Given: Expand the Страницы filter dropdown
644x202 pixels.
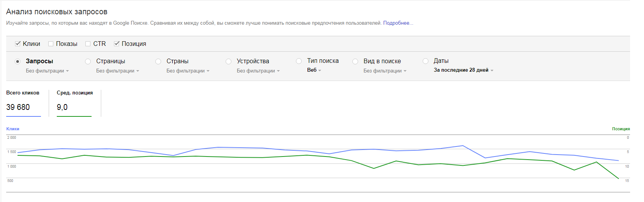Looking at the screenshot, I should coord(117,71).
